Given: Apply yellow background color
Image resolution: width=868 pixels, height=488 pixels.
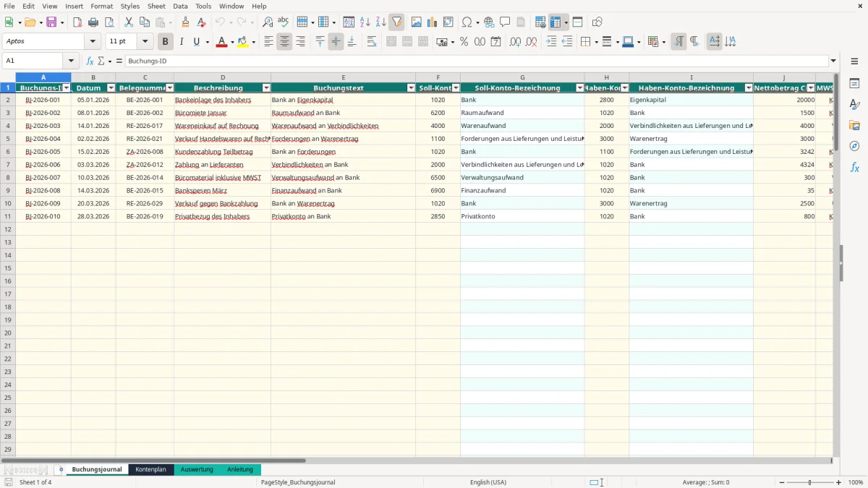Looking at the screenshot, I should tap(242, 42).
